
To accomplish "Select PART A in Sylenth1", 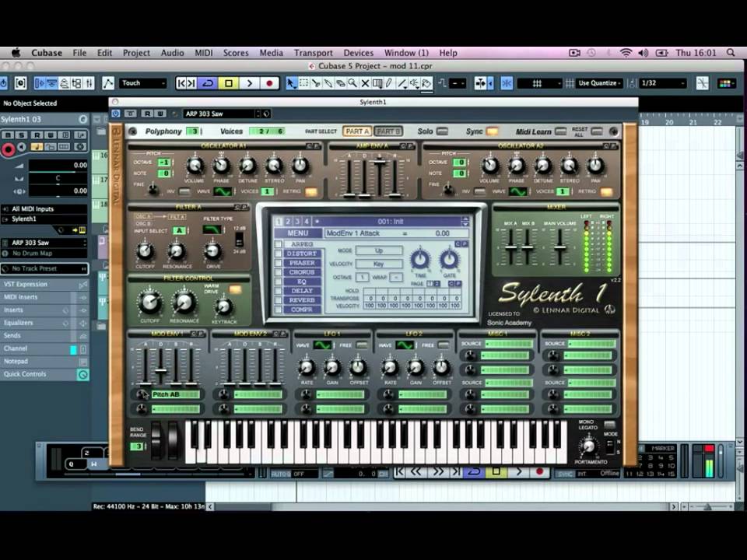I will pyautogui.click(x=357, y=131).
